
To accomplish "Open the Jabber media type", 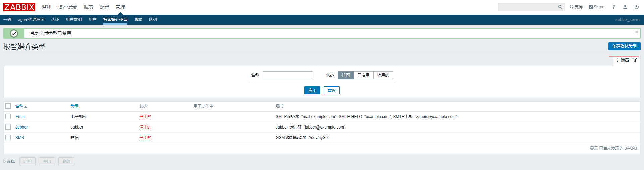I will [x=21, y=127].
